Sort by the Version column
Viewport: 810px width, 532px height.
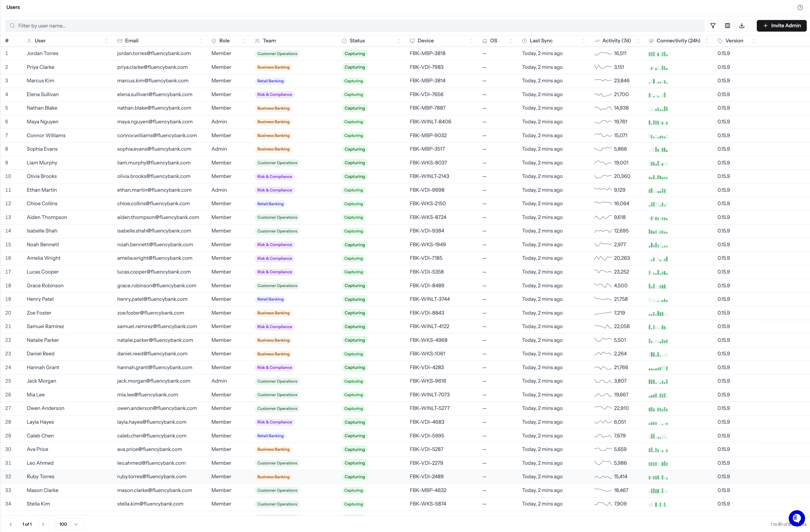click(754, 41)
